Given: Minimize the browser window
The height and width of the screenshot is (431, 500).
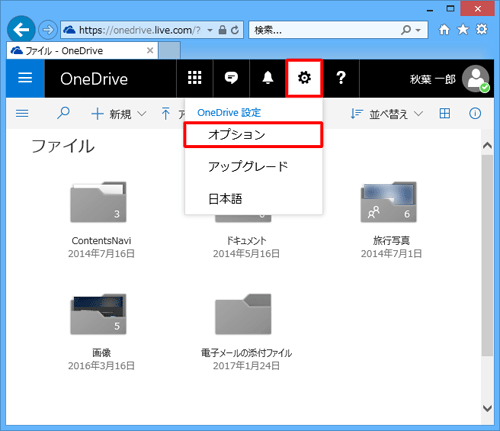Looking at the screenshot, I should 430,10.
